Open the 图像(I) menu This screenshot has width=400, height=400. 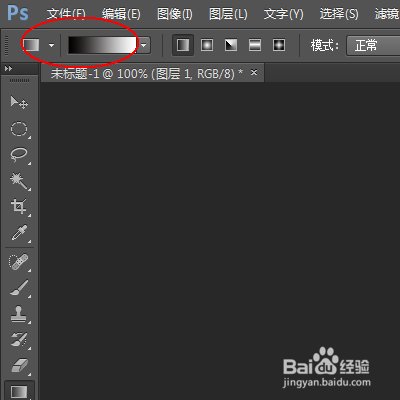175,14
